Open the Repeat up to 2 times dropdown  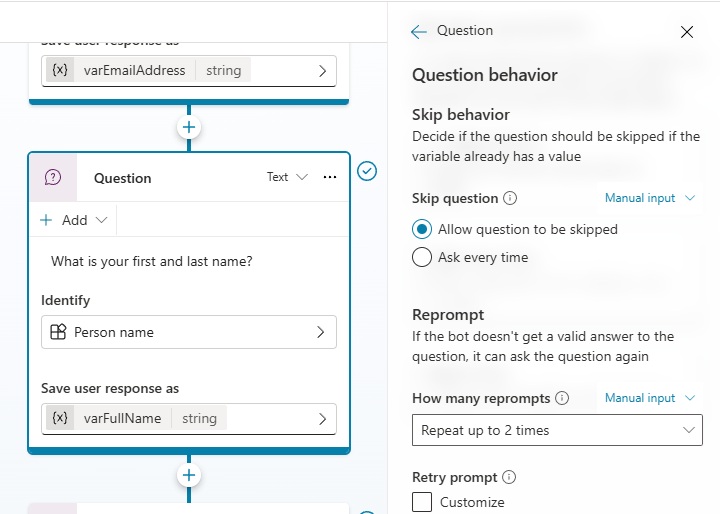[x=557, y=430]
